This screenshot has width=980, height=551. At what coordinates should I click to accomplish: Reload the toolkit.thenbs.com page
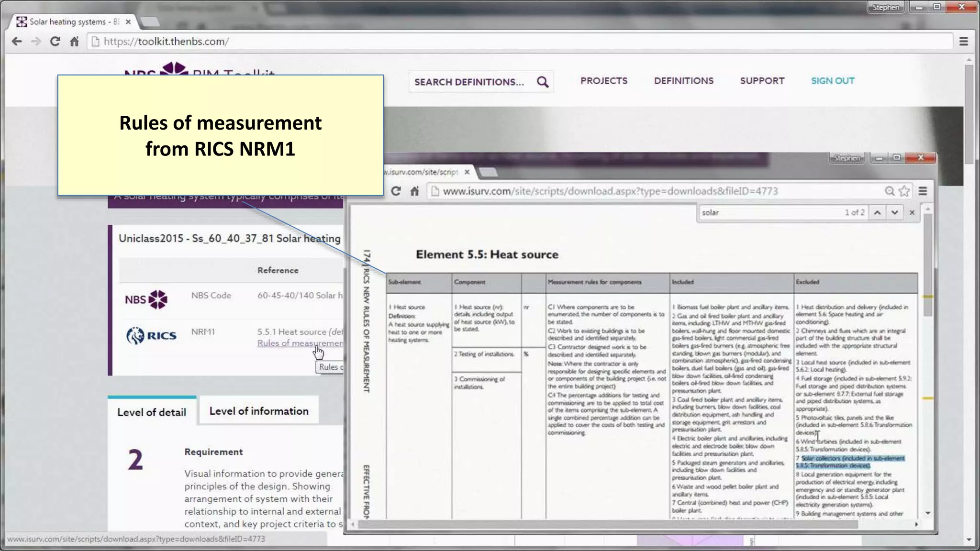click(55, 42)
